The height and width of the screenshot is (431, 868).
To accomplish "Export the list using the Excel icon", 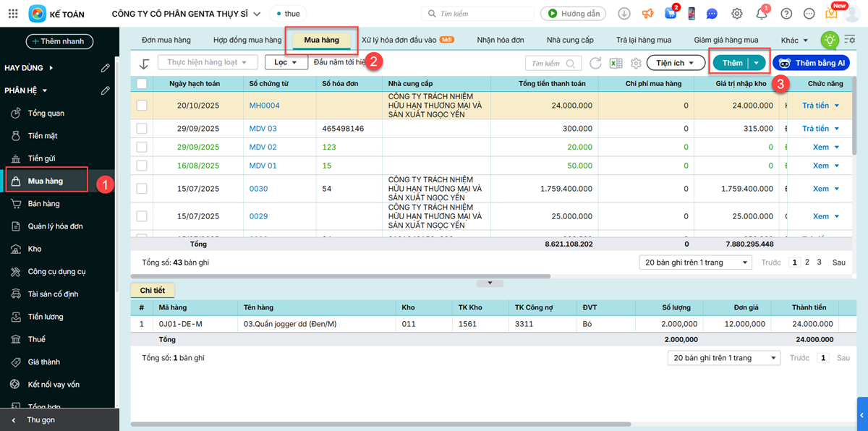I will click(616, 64).
